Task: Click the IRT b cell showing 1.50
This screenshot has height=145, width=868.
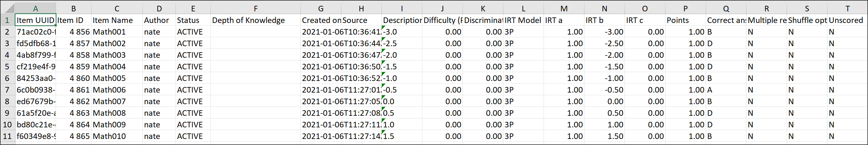Action: 604,136
